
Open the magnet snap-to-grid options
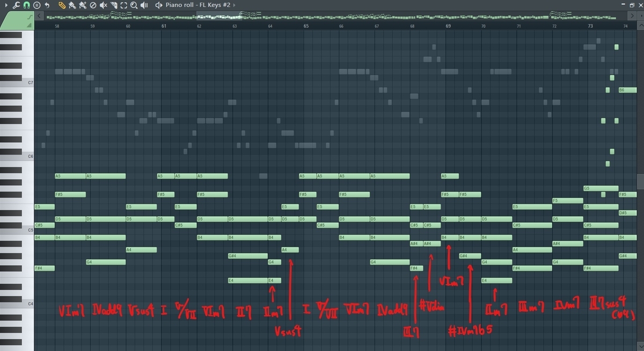click(26, 5)
